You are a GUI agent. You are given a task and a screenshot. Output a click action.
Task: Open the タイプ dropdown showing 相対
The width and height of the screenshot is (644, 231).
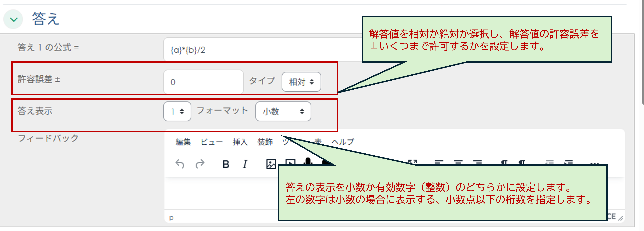pyautogui.click(x=301, y=82)
